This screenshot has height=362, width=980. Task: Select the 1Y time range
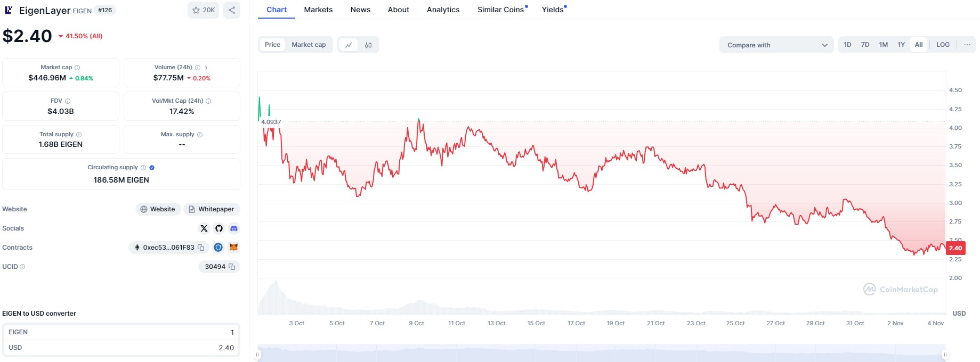[x=901, y=45]
